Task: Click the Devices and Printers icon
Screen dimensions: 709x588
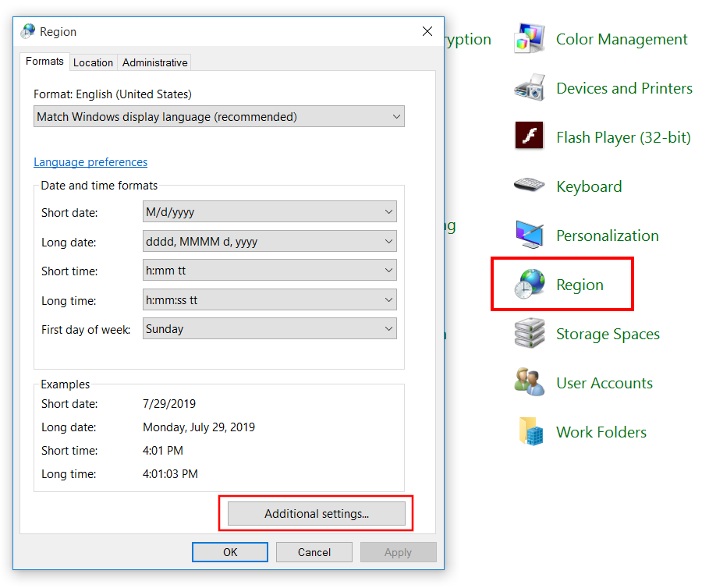Action: [530, 88]
